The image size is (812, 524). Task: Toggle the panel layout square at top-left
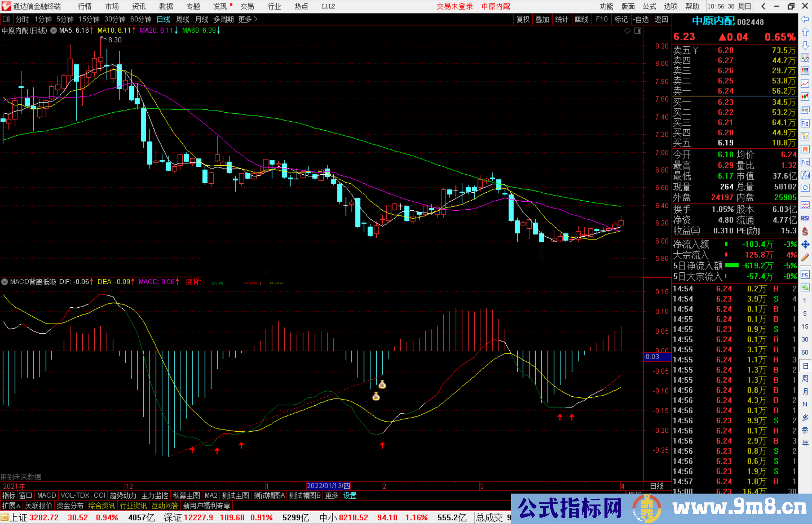[x=6, y=19]
